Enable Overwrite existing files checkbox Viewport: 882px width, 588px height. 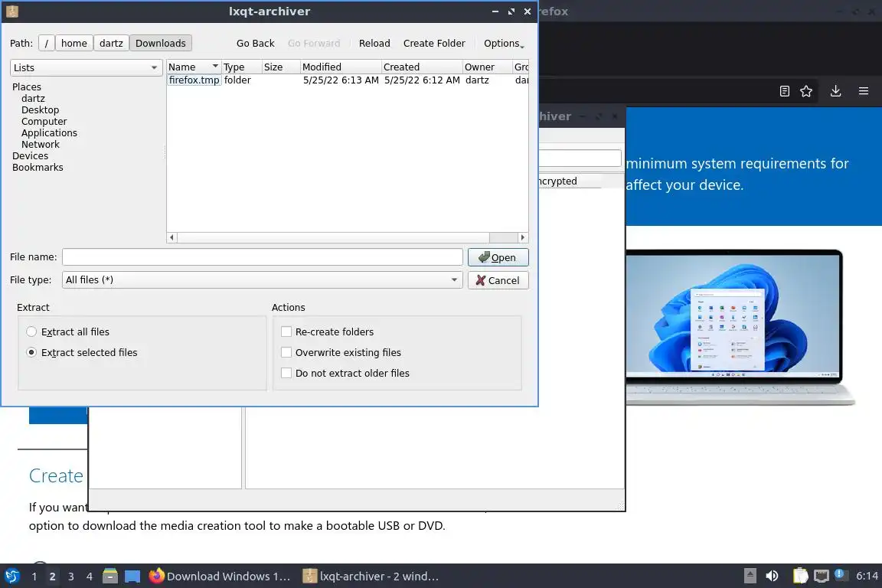[x=286, y=352]
